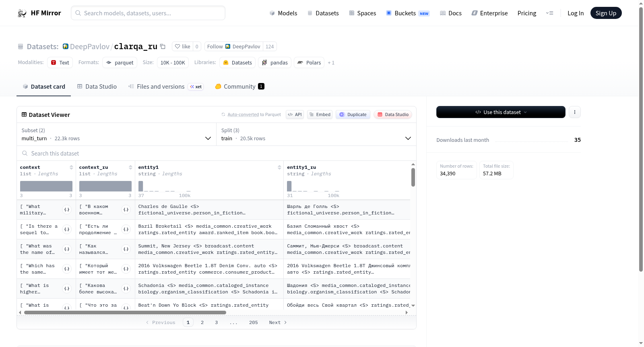Image resolution: width=644 pixels, height=347 pixels.
Task: Click the context_ru lengths histogram bar
Action: (x=105, y=186)
